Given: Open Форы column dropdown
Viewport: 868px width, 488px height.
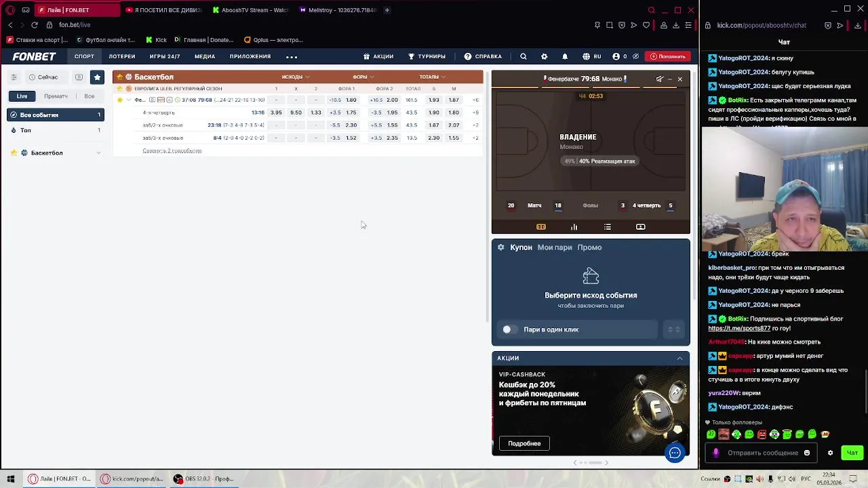Looking at the screenshot, I should tap(363, 77).
